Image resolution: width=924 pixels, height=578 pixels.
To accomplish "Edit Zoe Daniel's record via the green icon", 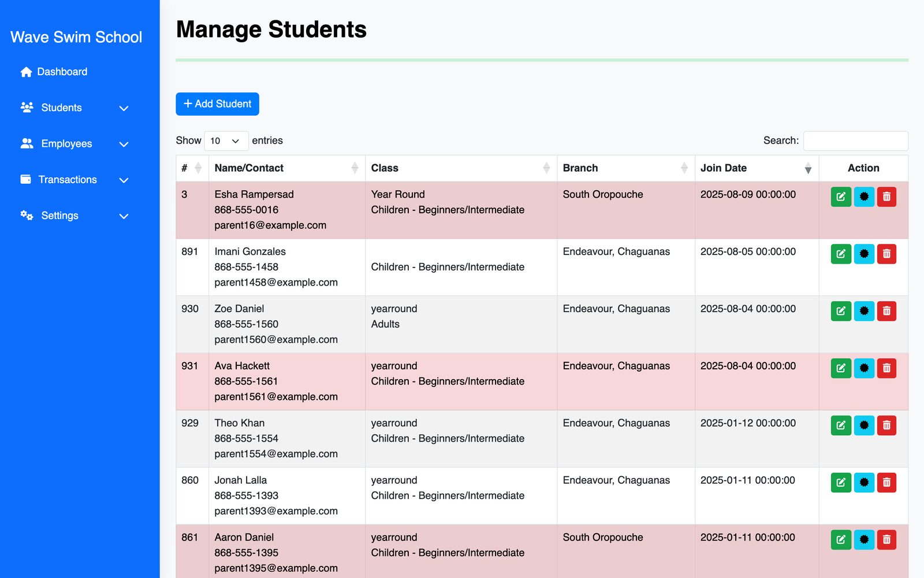I will click(841, 311).
